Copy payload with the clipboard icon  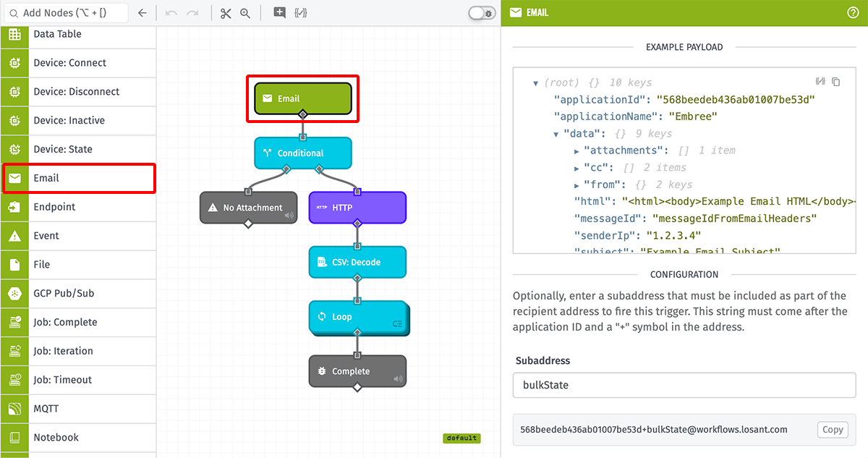(x=836, y=82)
